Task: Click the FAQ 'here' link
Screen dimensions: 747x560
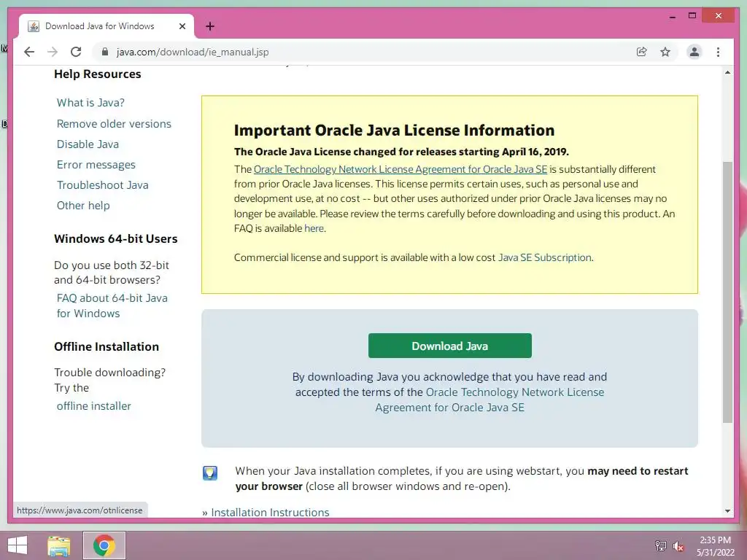Action: click(x=314, y=228)
